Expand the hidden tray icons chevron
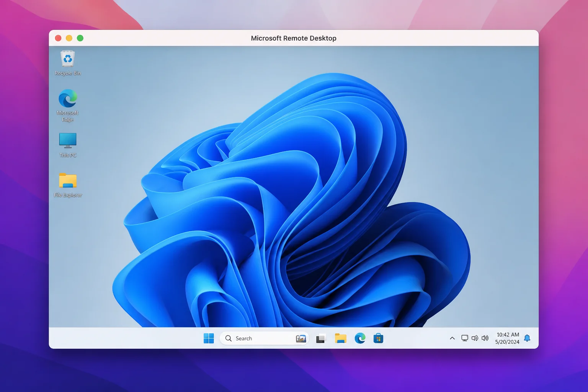This screenshot has width=588, height=392. coord(452,338)
